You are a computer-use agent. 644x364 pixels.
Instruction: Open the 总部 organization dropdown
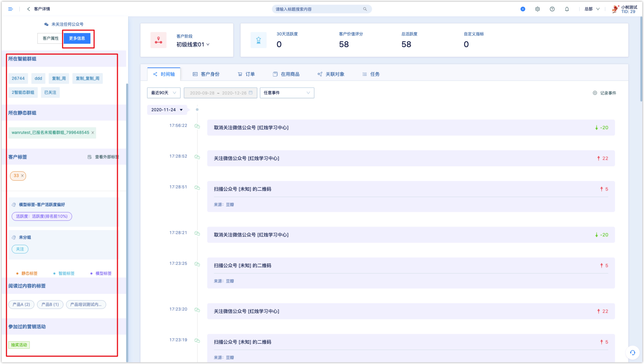tap(592, 9)
